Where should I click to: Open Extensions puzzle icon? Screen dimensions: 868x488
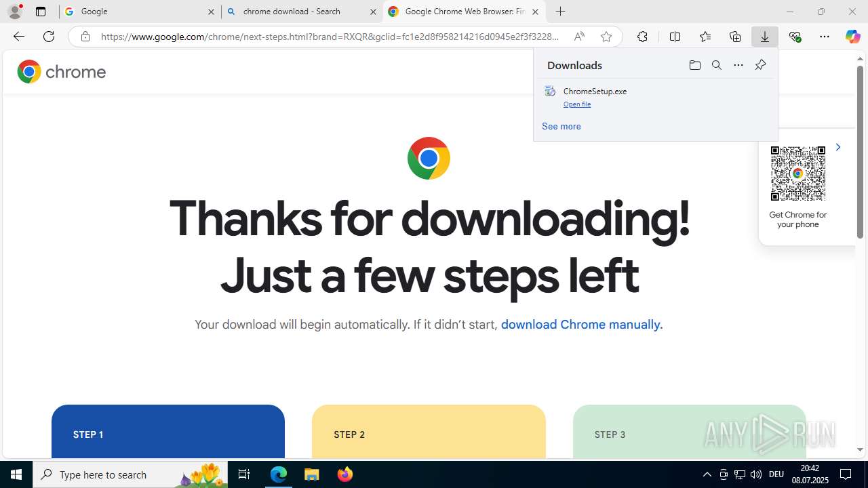pos(642,37)
